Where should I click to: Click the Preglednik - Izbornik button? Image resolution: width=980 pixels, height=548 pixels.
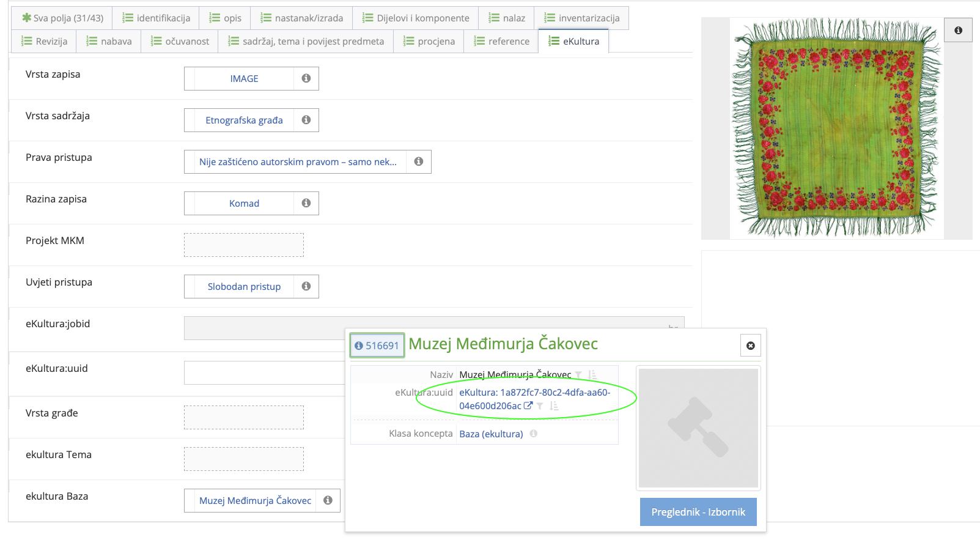coord(698,512)
